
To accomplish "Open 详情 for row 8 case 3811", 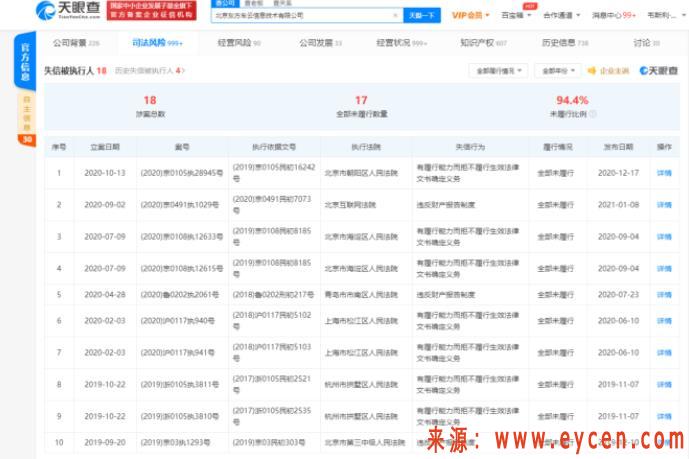I will [x=664, y=384].
